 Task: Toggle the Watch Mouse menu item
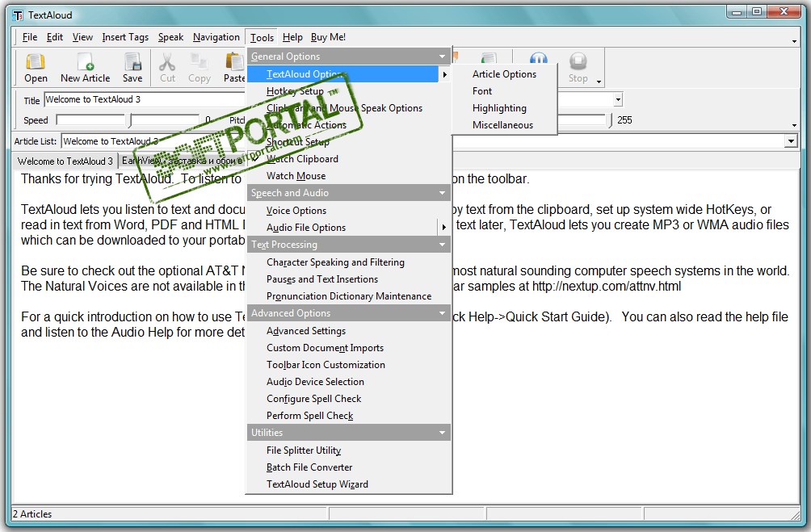click(349, 176)
